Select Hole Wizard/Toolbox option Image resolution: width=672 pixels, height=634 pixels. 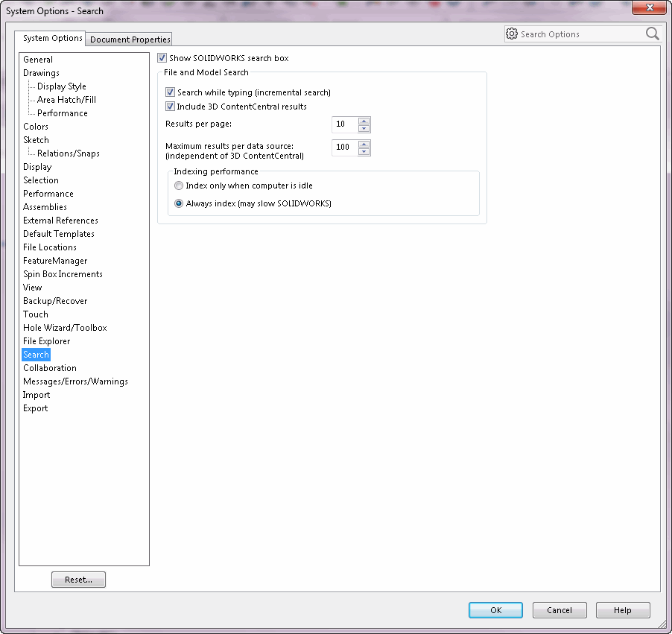coord(65,328)
